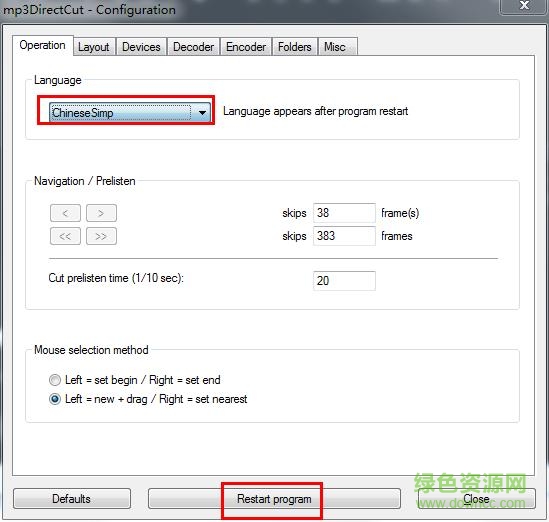The height and width of the screenshot is (522, 549).
Task: Go to the Folders tab
Action: [x=294, y=47]
